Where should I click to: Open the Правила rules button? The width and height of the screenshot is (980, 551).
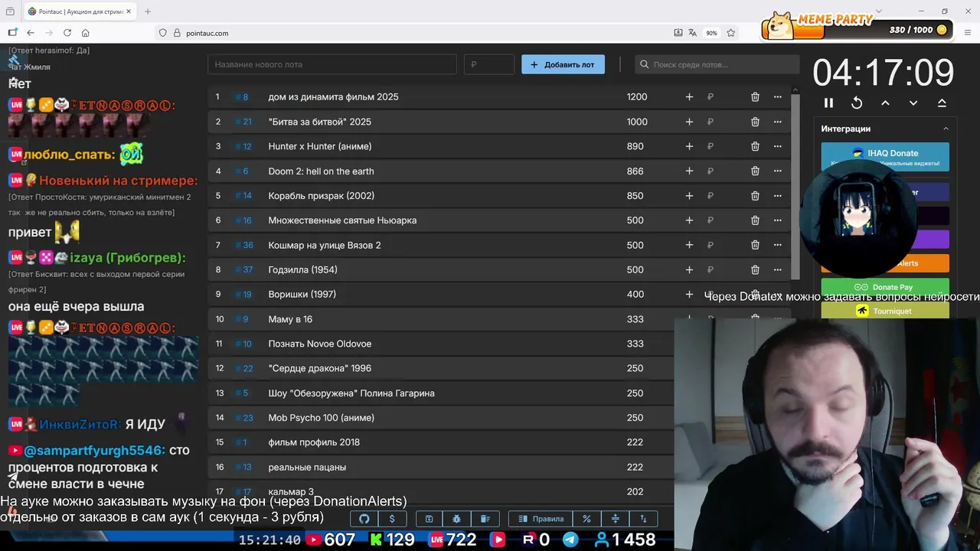(x=541, y=519)
